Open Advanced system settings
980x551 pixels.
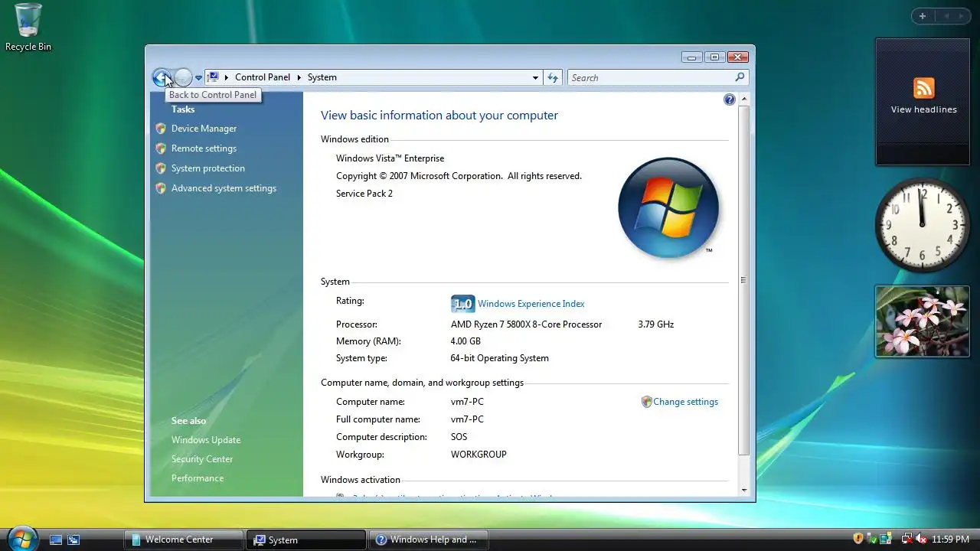(x=224, y=188)
